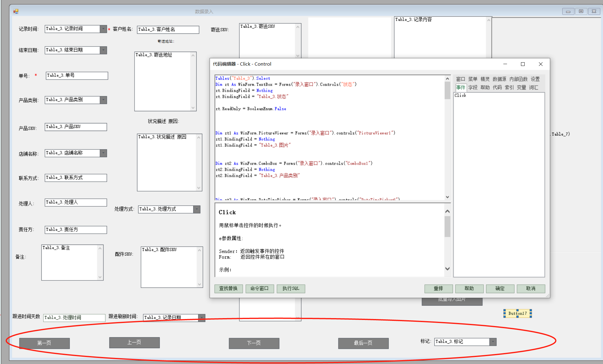Click the 查找替换 button
The image size is (603, 364).
pos(228,288)
